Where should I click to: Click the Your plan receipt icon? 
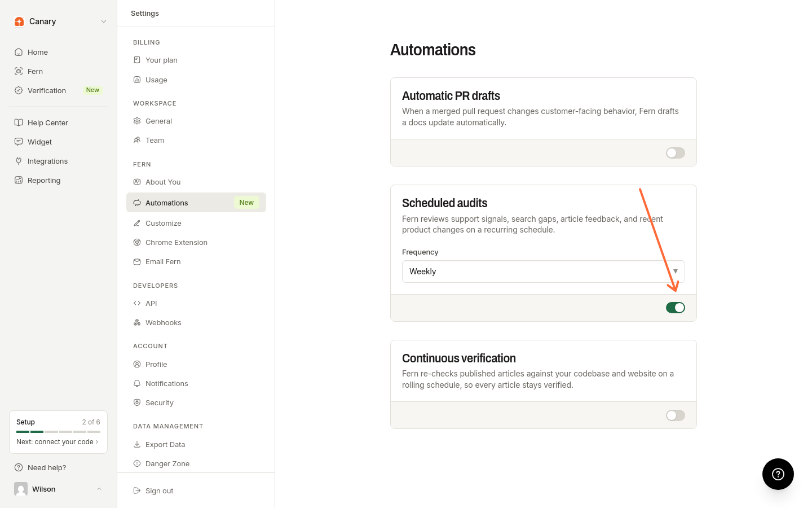[x=137, y=60]
